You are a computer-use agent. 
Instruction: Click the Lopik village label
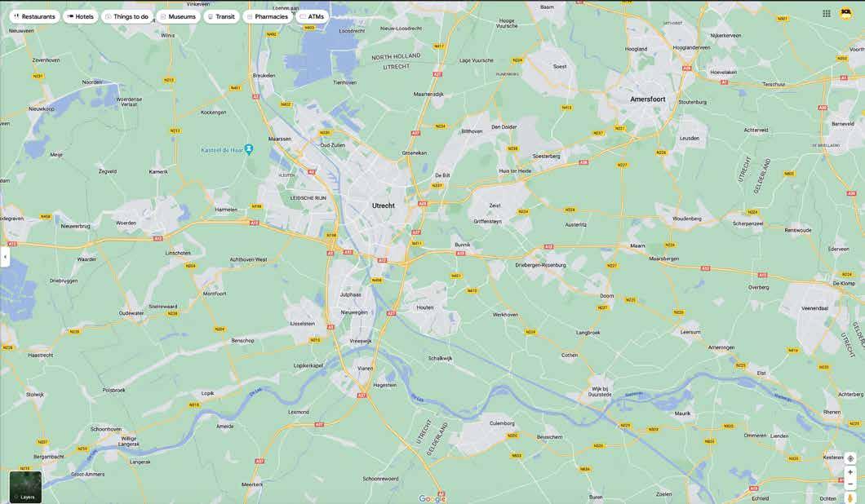point(207,394)
